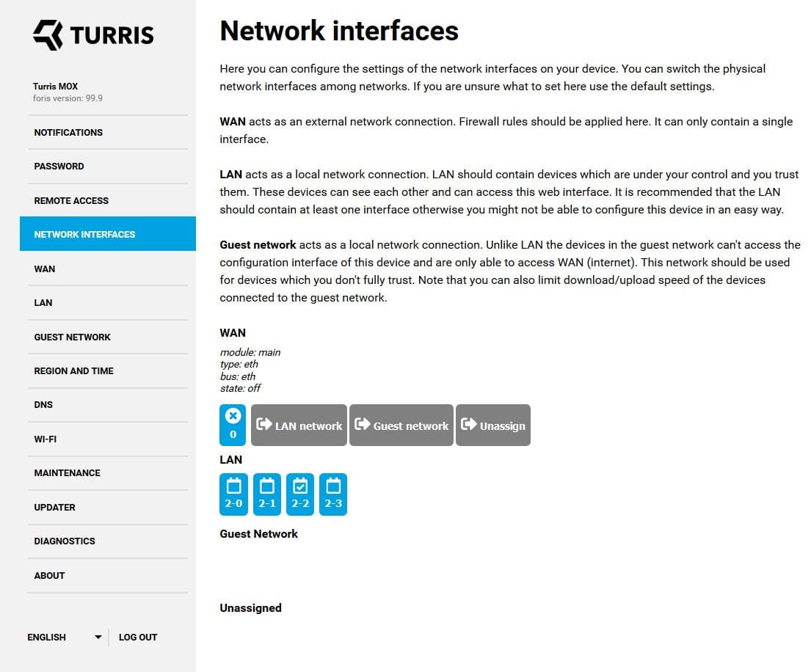Open the English language dropdown
811x672 pixels.
[65, 637]
